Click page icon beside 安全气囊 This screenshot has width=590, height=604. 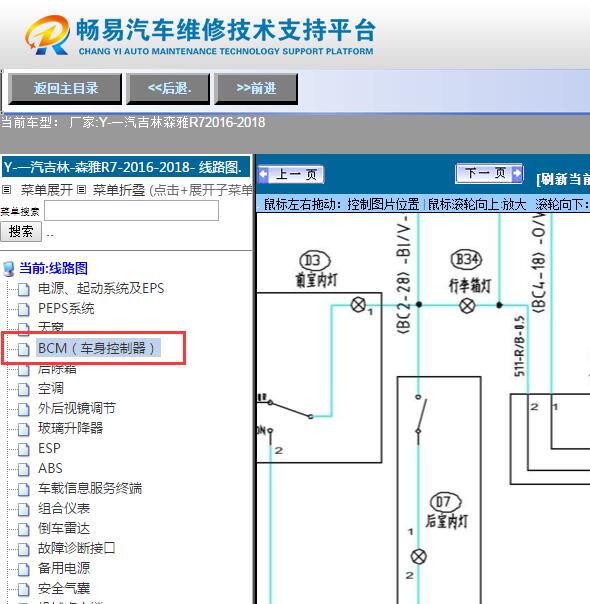tap(23, 589)
